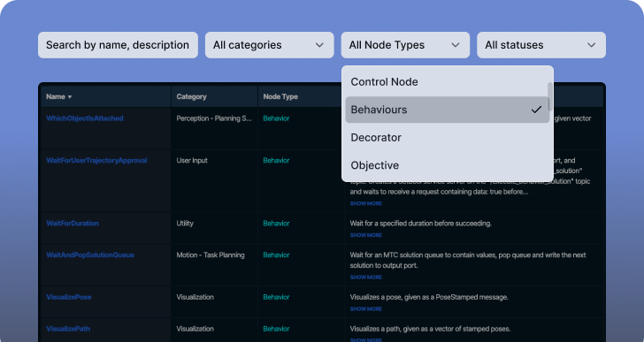Click Behavior type in WaitAndPopSolutionQueue row
The width and height of the screenshot is (644, 342).
click(276, 255)
